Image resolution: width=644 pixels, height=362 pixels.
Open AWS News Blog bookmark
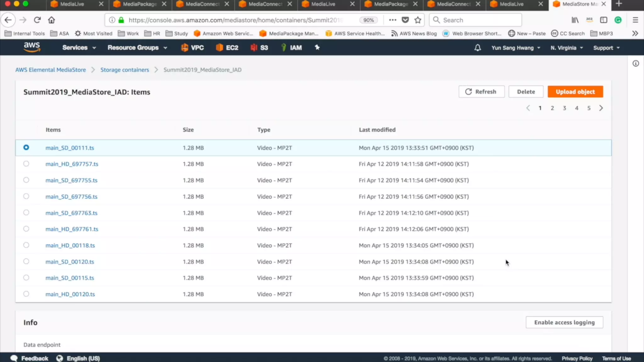[414, 33]
